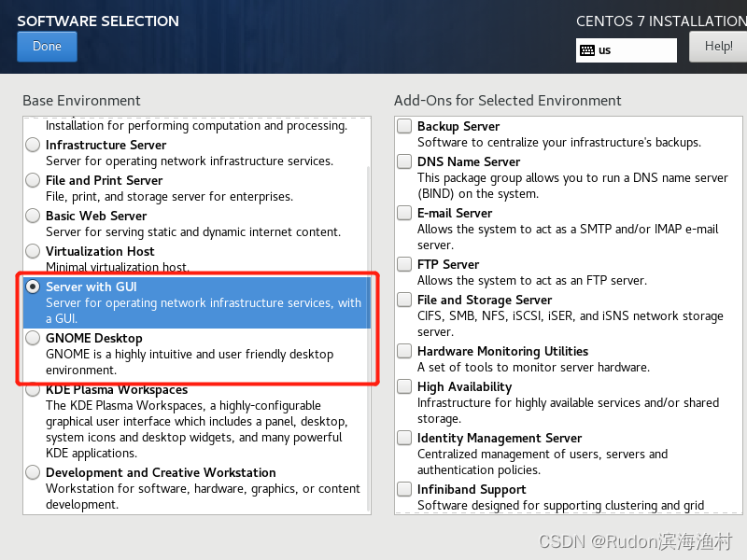747x560 pixels.
Task: Click 'GNOME is a highly intuitive' description text
Action: tap(190, 362)
